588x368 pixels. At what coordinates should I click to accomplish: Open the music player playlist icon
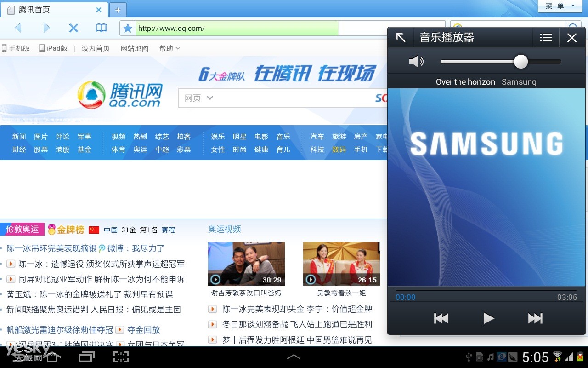pos(546,38)
